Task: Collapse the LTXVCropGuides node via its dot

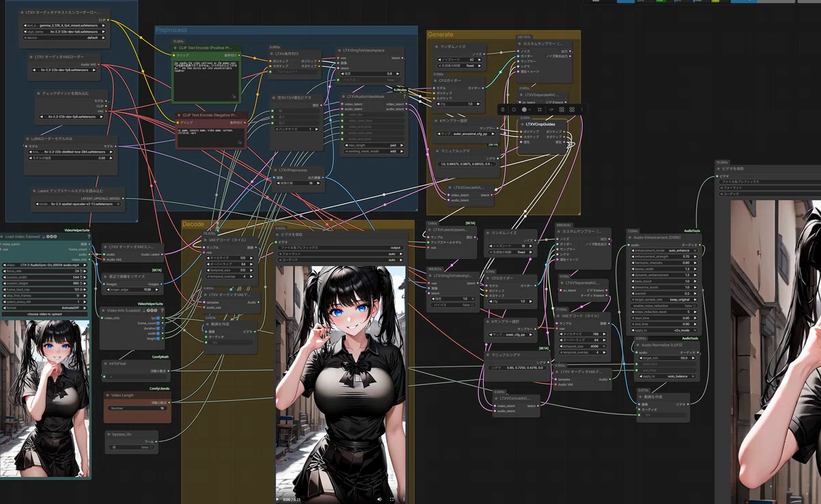Action: (x=522, y=124)
